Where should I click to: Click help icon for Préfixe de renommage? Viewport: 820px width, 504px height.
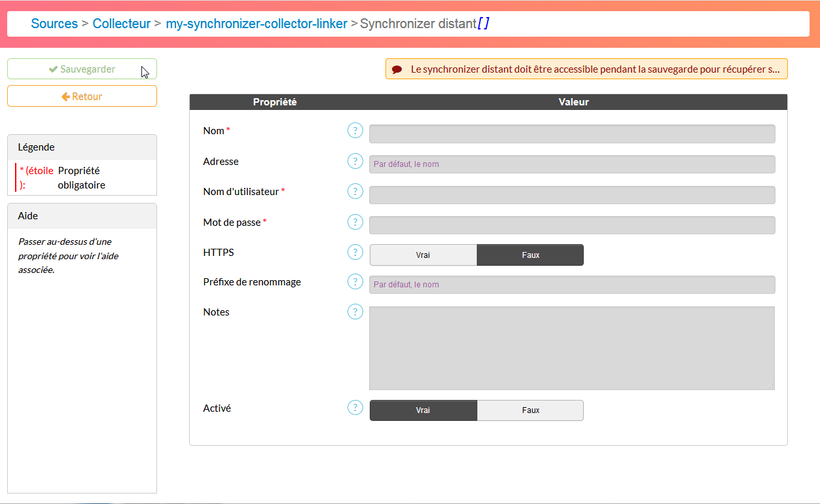coord(355,282)
